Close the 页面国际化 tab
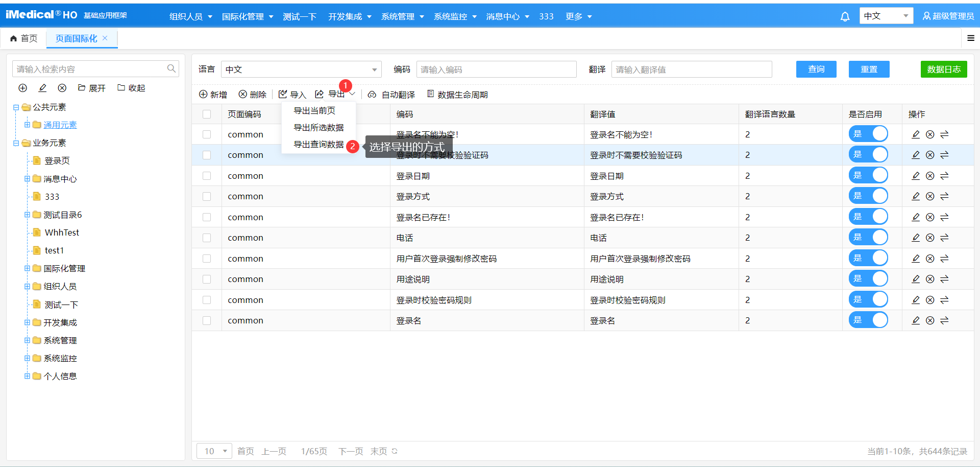This screenshot has width=980, height=467. click(x=105, y=38)
